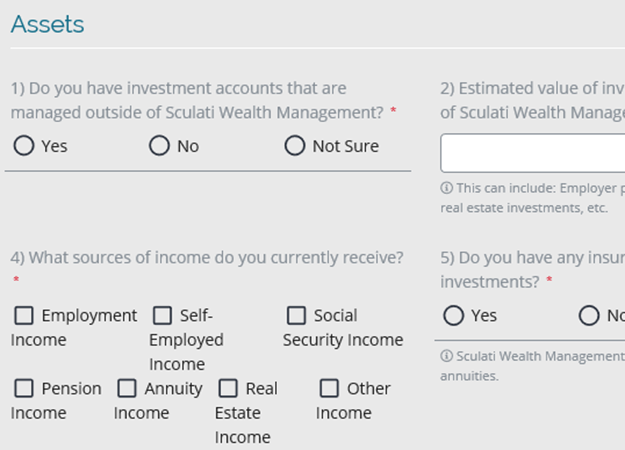
Task: Click the 'What sources of income' question label
Action: click(x=207, y=258)
